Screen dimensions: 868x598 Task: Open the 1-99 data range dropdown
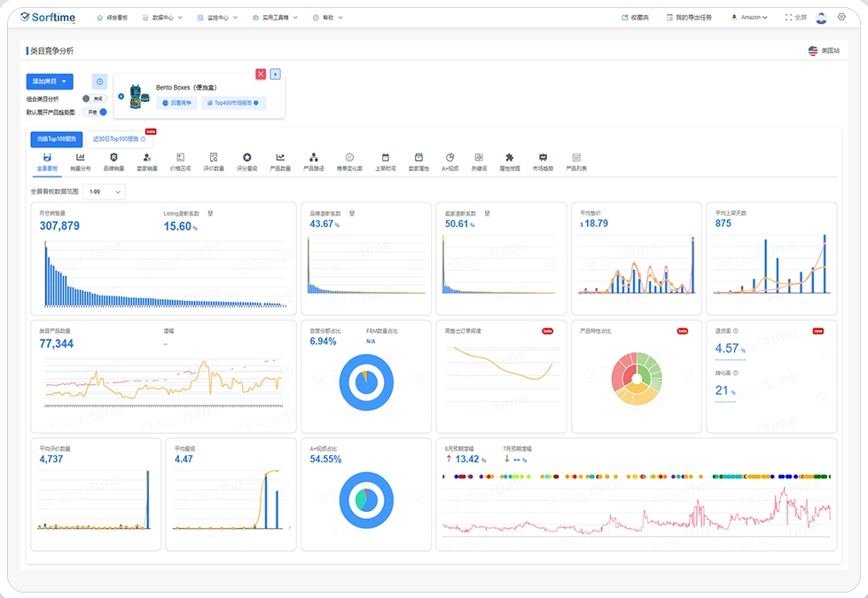[103, 191]
